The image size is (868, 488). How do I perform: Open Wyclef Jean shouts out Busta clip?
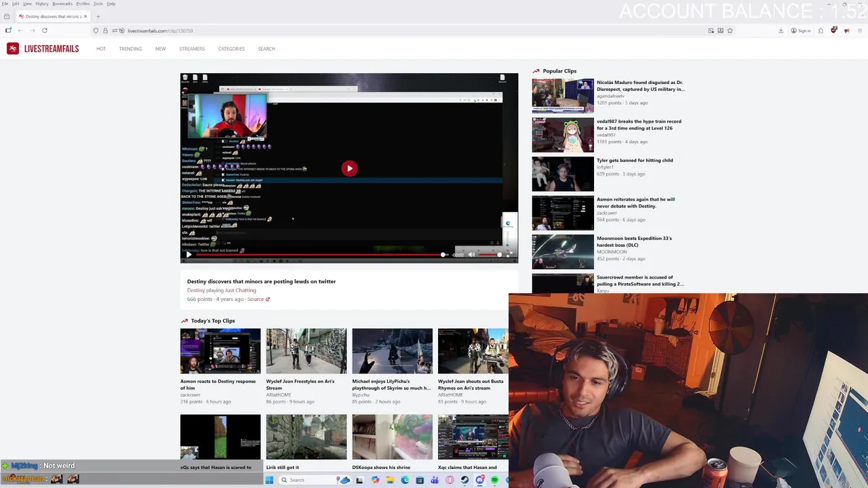coord(471,384)
